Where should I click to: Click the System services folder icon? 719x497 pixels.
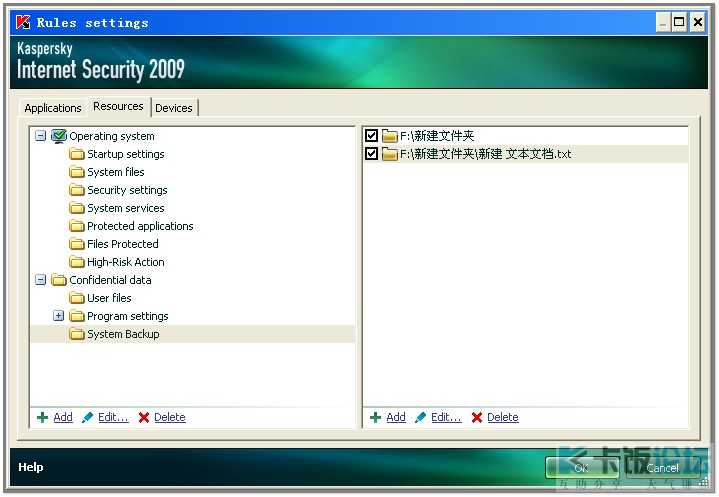tap(77, 208)
